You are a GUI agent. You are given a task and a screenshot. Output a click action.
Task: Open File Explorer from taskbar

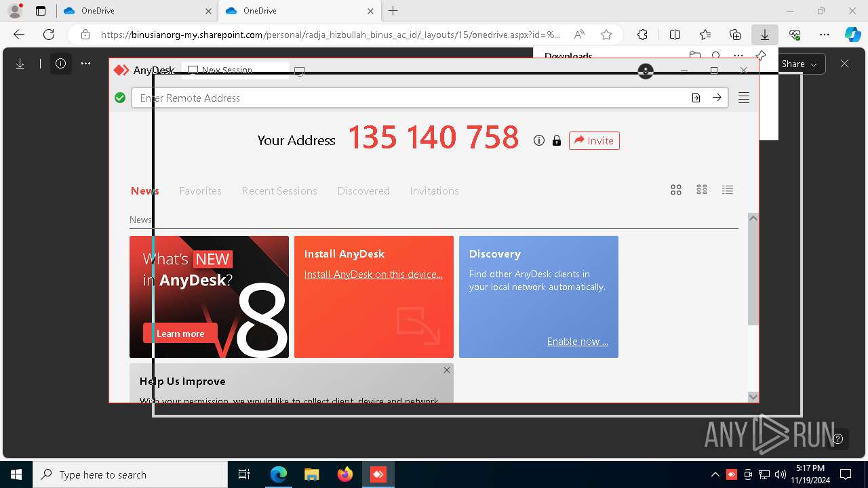311,474
